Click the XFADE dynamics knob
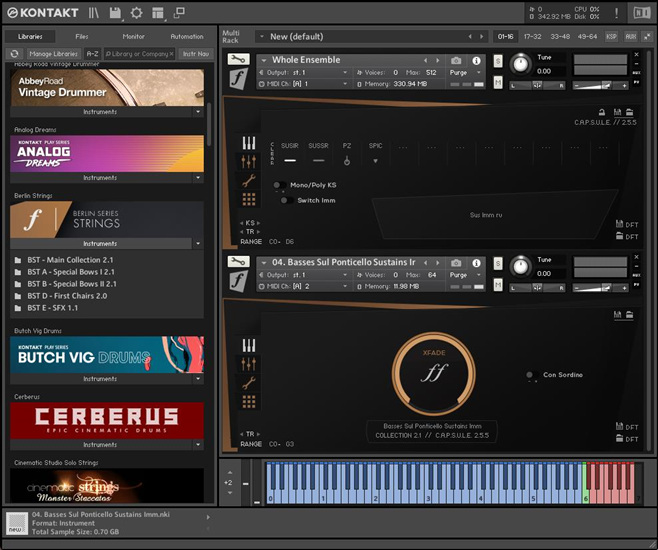 tap(434, 373)
